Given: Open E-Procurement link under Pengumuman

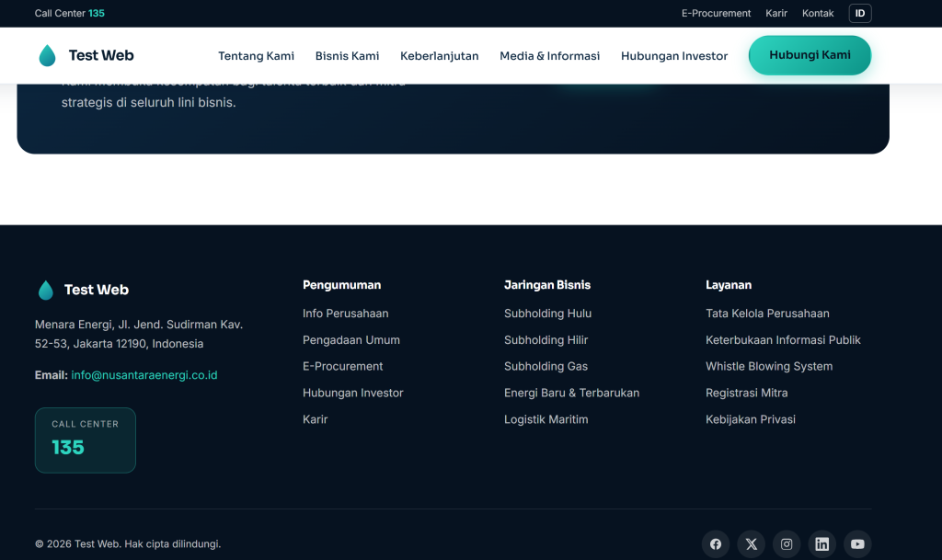Looking at the screenshot, I should click(x=342, y=366).
